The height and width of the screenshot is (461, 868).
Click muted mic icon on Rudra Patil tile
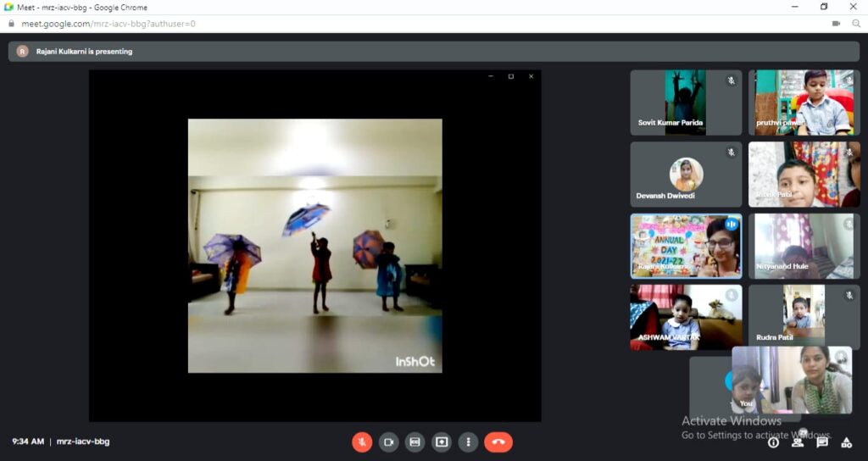[x=849, y=296]
